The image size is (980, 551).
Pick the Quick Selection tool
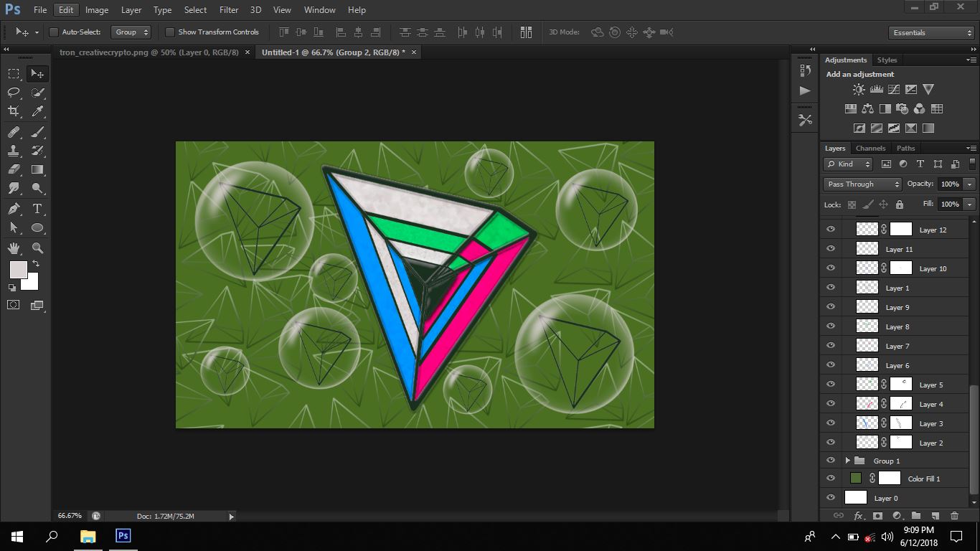coord(37,92)
